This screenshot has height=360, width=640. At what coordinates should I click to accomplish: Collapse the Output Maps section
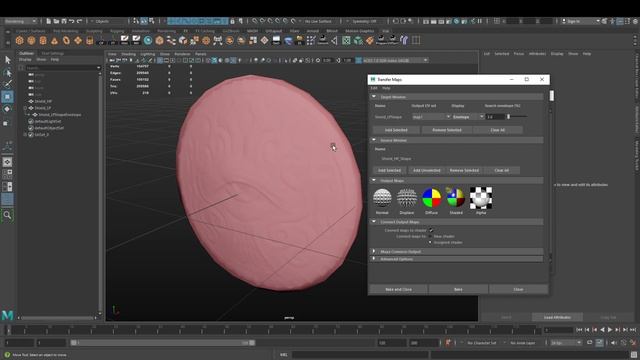(x=374, y=180)
